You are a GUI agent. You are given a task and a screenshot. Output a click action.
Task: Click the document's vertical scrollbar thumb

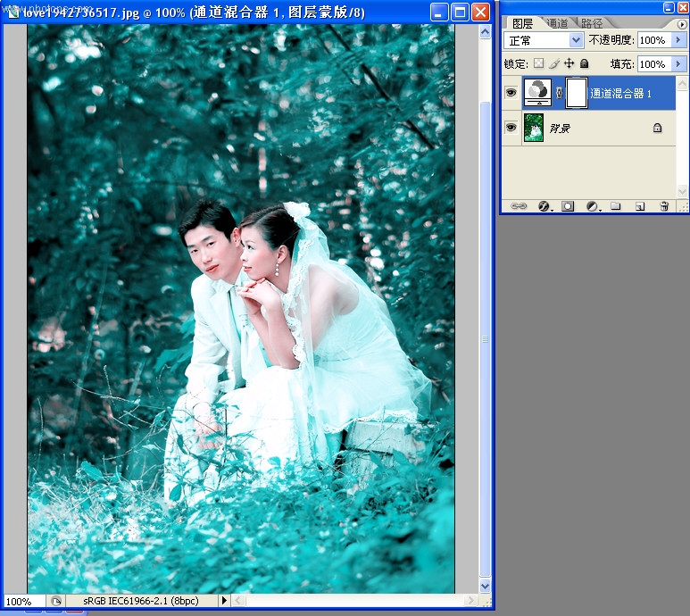(485, 339)
